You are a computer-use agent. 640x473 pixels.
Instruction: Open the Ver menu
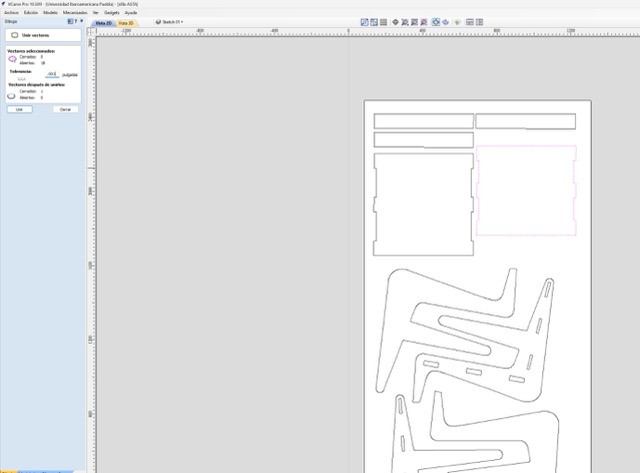pos(95,13)
